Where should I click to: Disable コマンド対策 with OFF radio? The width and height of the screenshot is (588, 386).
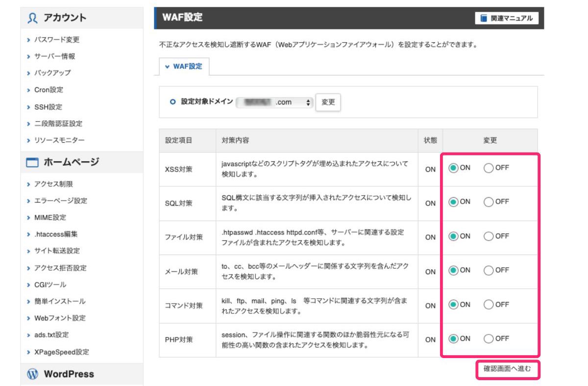coord(489,305)
